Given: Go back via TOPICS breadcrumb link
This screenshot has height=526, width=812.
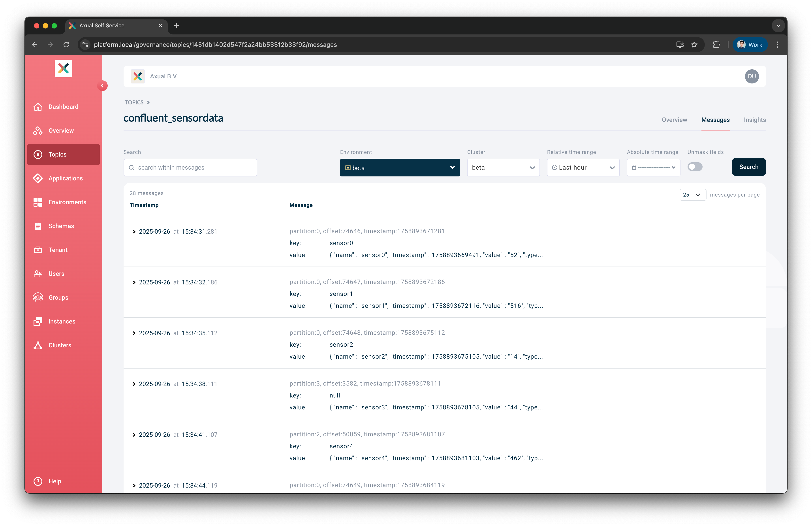Looking at the screenshot, I should coord(134,102).
